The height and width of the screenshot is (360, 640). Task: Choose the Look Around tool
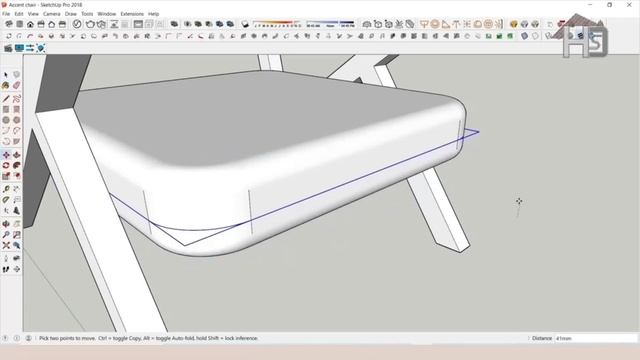tap(16, 258)
